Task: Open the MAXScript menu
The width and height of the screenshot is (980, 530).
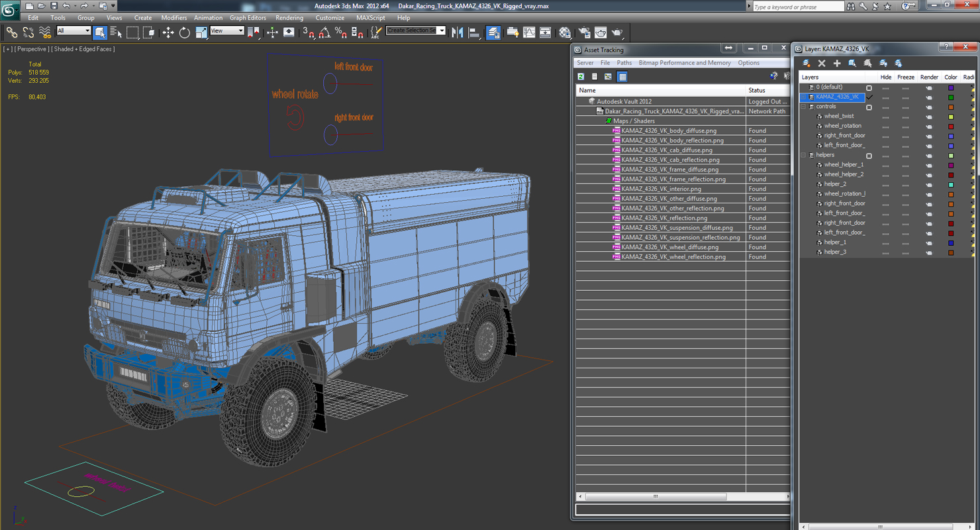Action: coord(371,18)
